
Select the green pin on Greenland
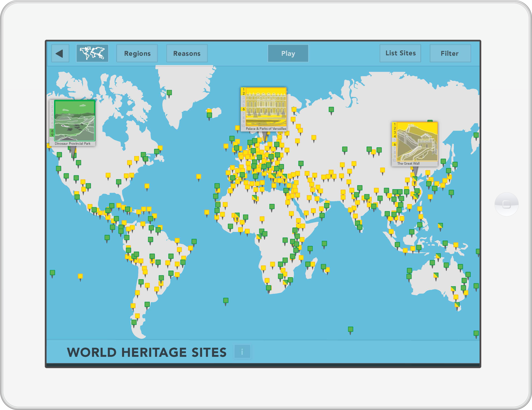[170, 94]
